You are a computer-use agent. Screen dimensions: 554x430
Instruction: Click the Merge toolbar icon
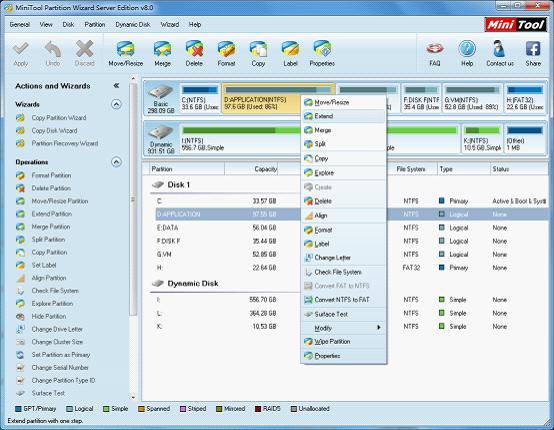162,53
